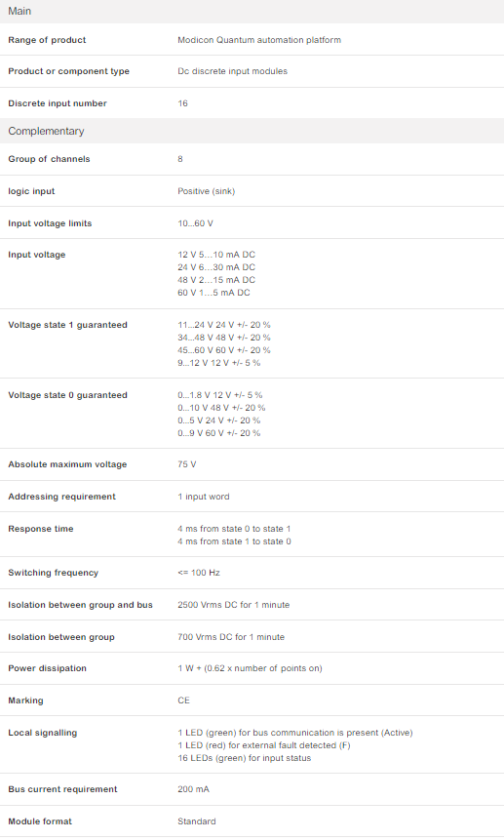Select the Discrete input number row
Screen dimensions: 504x840
252,103
